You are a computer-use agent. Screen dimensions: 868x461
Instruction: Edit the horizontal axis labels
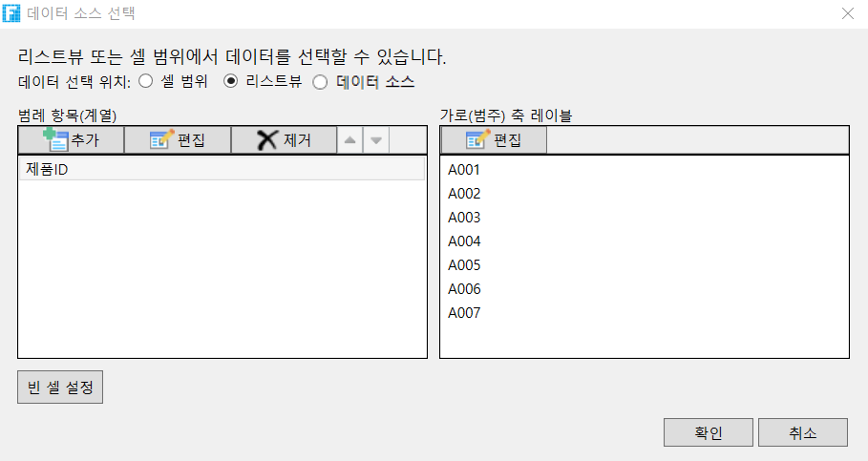coord(494,140)
